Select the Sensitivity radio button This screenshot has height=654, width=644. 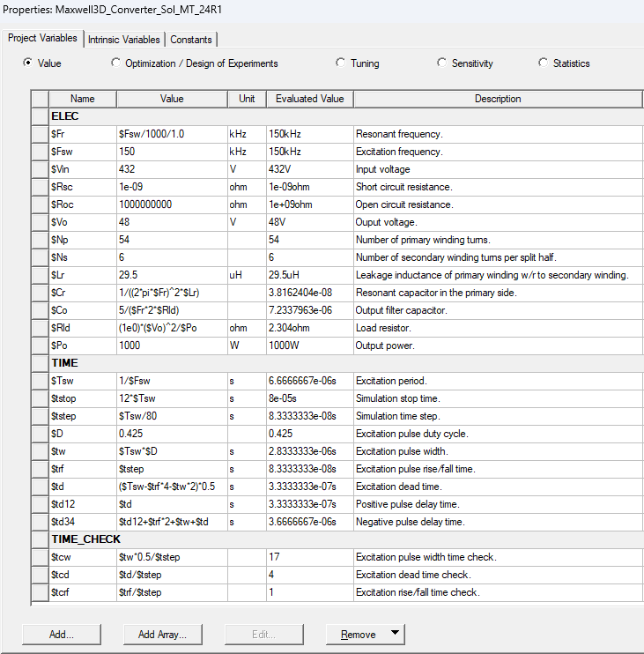pyautogui.click(x=441, y=63)
